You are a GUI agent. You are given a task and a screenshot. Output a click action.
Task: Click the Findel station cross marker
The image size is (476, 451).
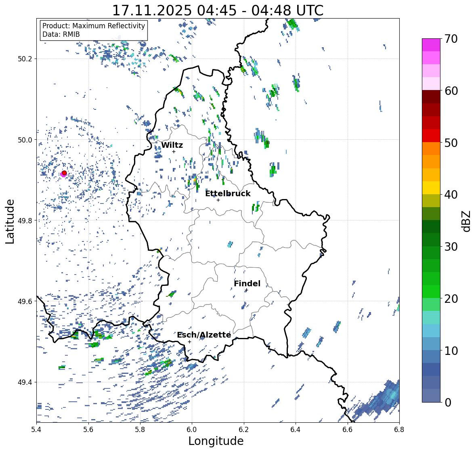point(247,290)
